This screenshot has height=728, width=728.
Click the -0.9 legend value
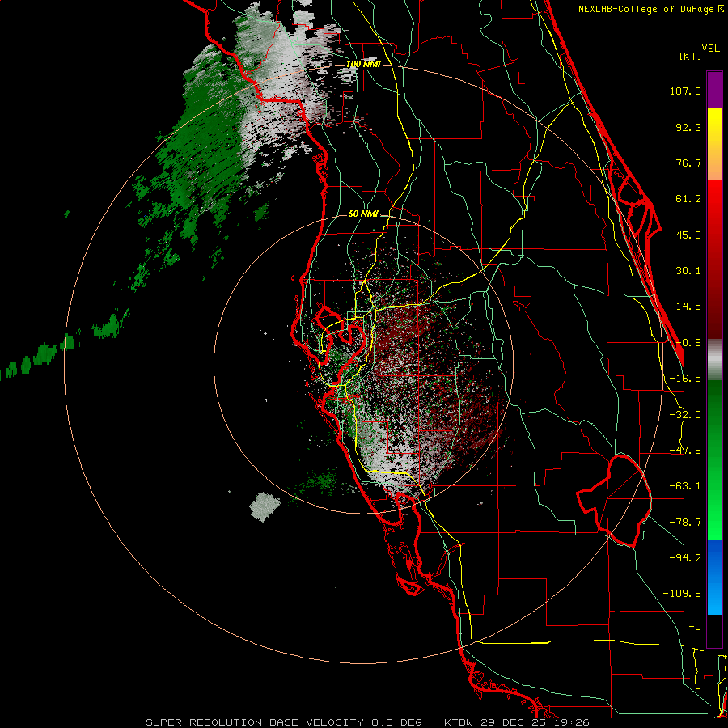(688, 343)
